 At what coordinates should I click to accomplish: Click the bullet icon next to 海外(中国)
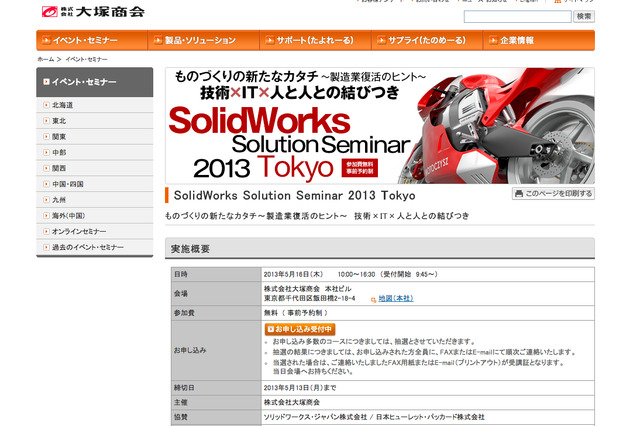coord(47,215)
